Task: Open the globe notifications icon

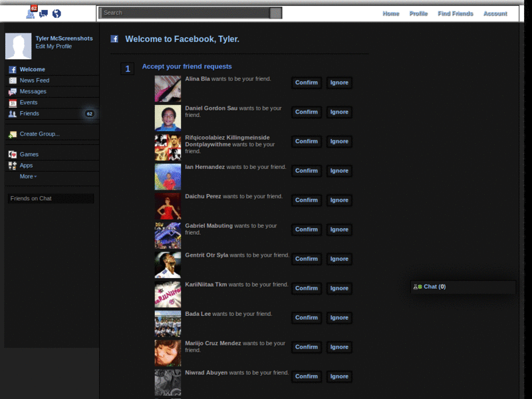Action: 57,13
